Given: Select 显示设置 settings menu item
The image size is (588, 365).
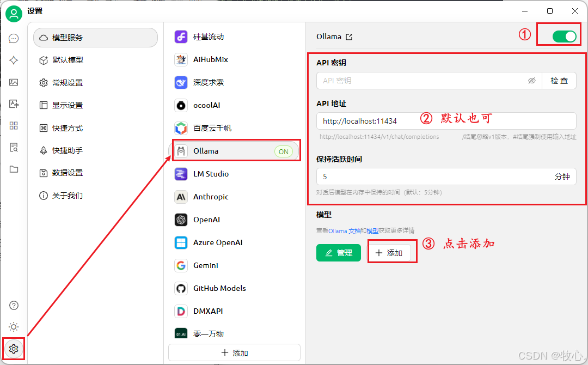Looking at the screenshot, I should pyautogui.click(x=96, y=105).
